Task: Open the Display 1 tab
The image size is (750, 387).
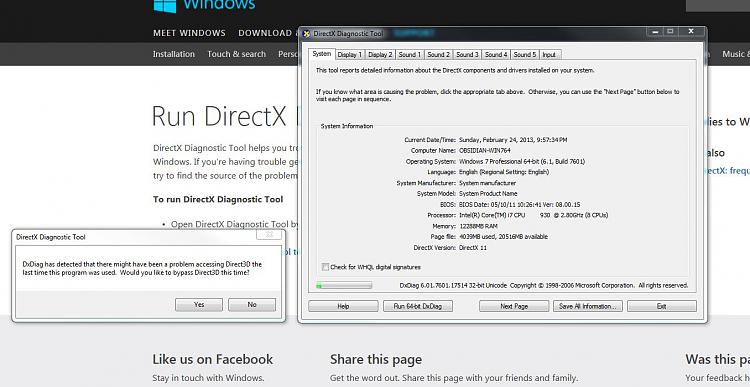Action: (x=350, y=55)
